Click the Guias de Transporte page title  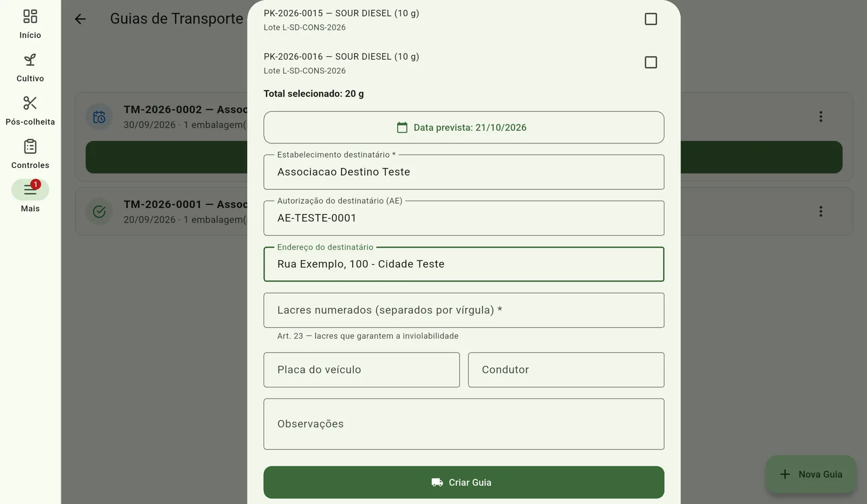(177, 18)
